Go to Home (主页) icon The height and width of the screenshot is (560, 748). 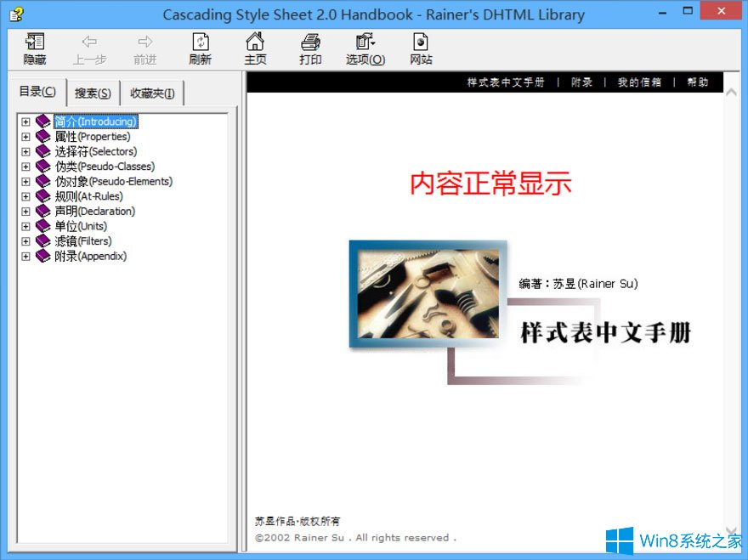(x=255, y=42)
